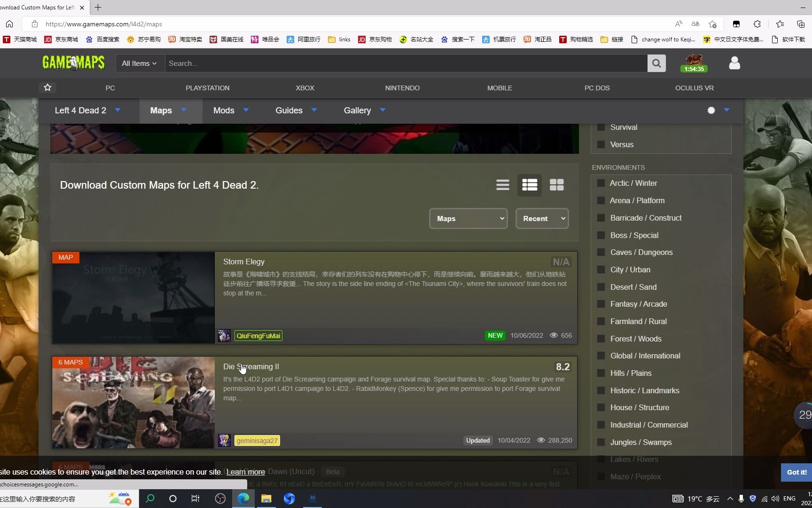Viewport: 812px width, 508px height.
Task: Check the Versus game mode
Action: point(601,144)
